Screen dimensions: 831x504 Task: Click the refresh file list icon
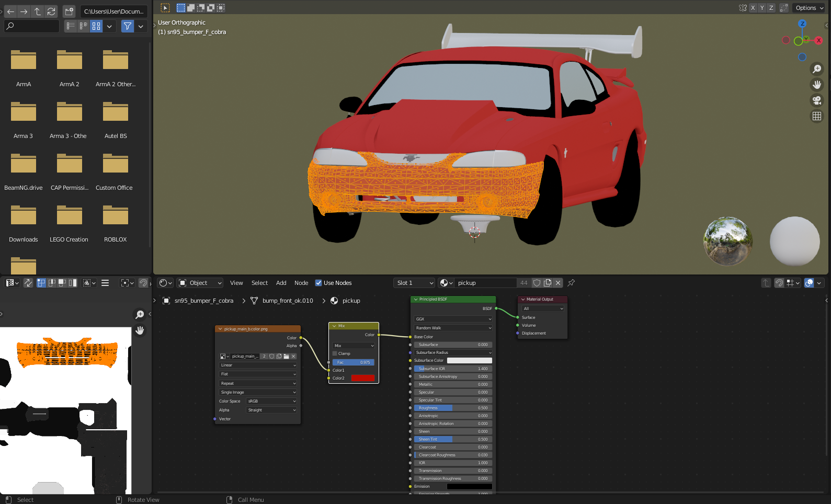coord(51,11)
